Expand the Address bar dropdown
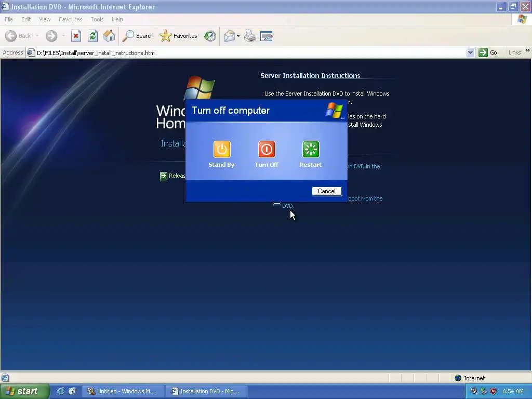This screenshot has width=532, height=399. coord(470,52)
